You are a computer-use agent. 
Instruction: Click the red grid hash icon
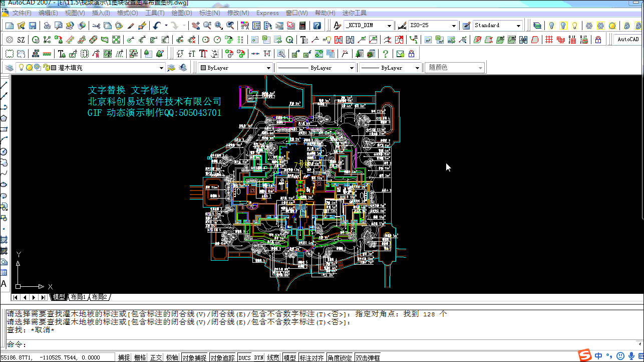point(549,40)
